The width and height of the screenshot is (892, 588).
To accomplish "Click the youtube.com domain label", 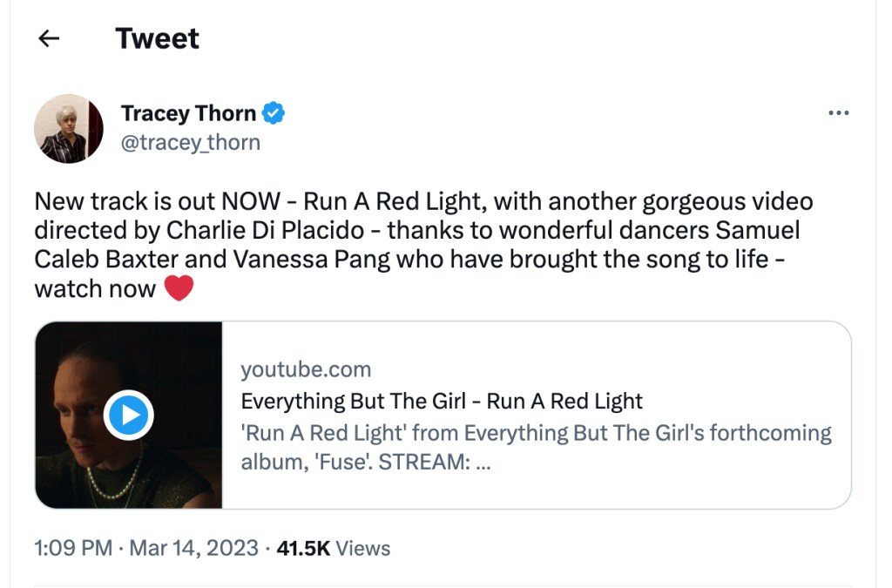I will pos(306,369).
